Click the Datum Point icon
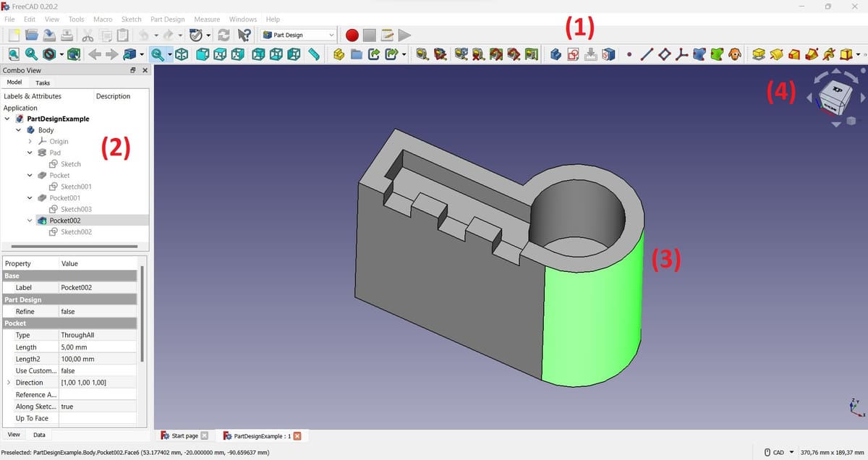 (629, 54)
